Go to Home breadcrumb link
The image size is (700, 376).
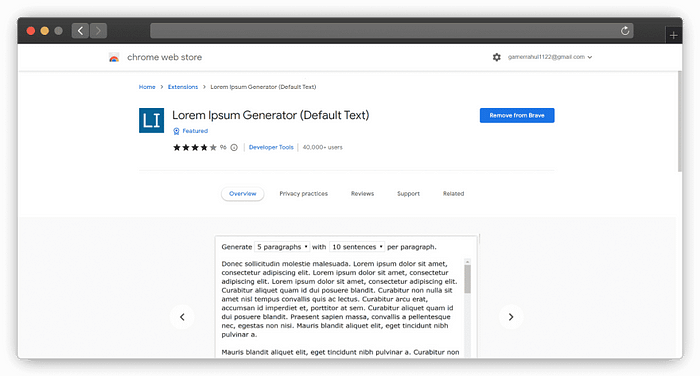click(147, 87)
